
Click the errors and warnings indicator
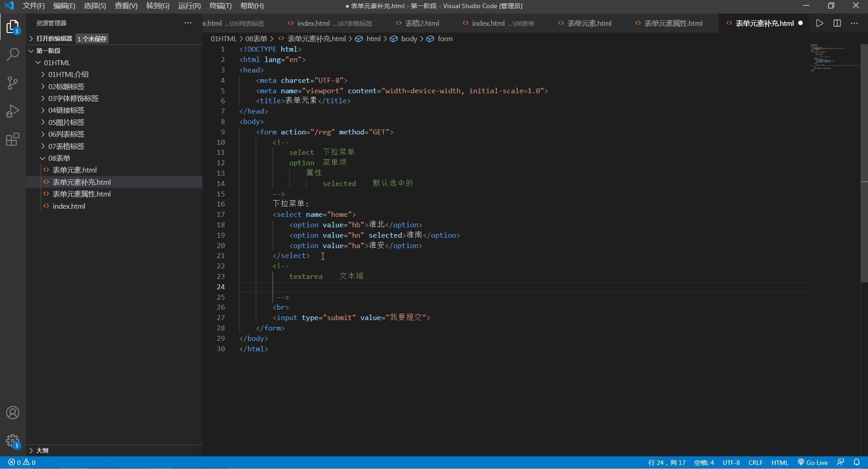(x=22, y=463)
